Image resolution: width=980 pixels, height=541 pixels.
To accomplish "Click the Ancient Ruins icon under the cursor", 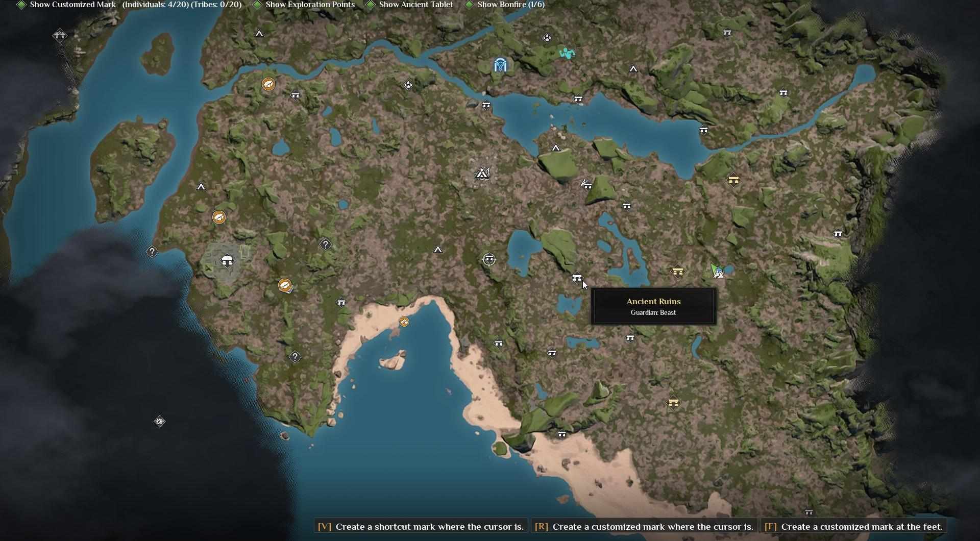I will (577, 278).
